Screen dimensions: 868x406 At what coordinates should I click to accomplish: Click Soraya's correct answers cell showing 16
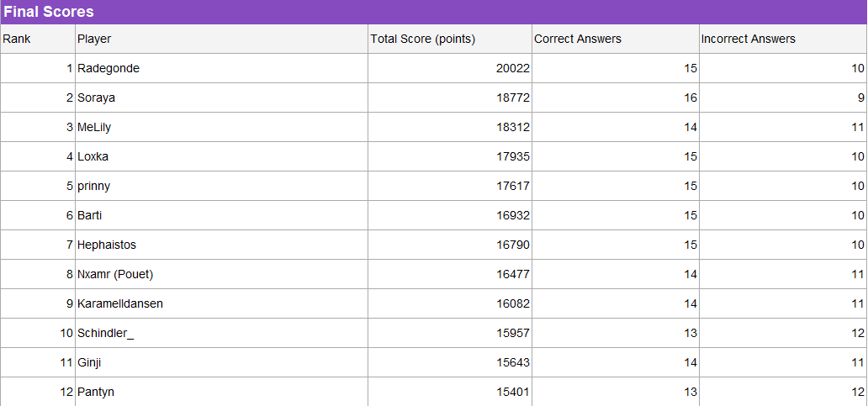pos(616,98)
